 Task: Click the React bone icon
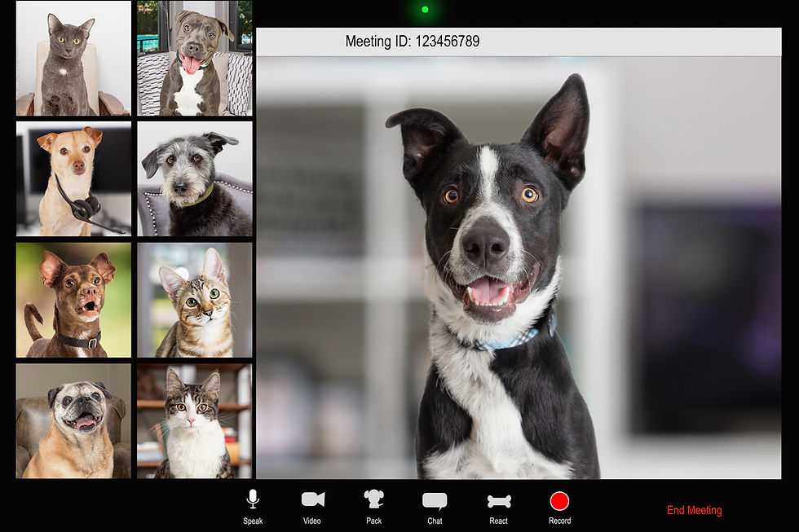499,502
